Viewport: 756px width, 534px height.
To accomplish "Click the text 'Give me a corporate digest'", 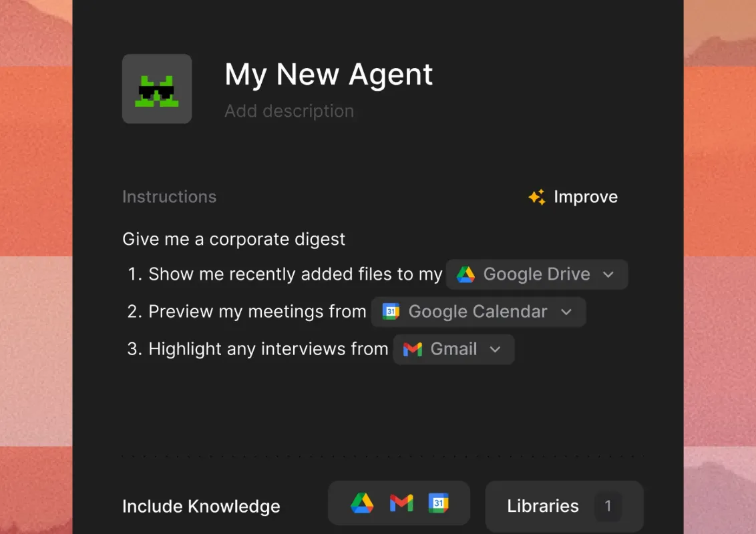I will point(234,239).
